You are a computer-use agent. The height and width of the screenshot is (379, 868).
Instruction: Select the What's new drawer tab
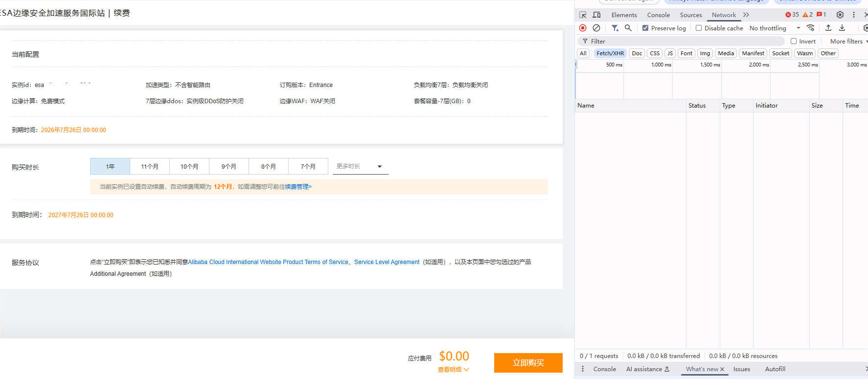click(x=702, y=369)
